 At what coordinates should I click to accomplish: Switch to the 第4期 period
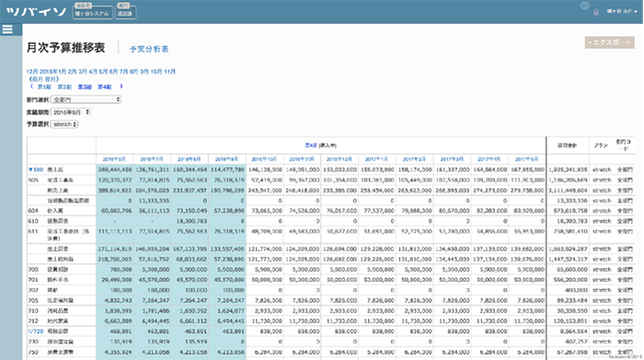104,87
